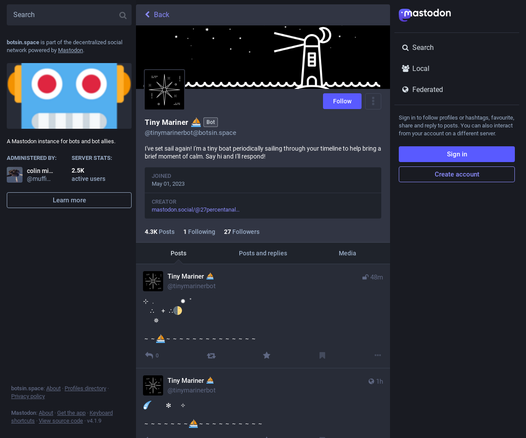This screenshot has height=438, width=526.
Task: Click Learn more about botsin.space
Action: [x=69, y=200]
